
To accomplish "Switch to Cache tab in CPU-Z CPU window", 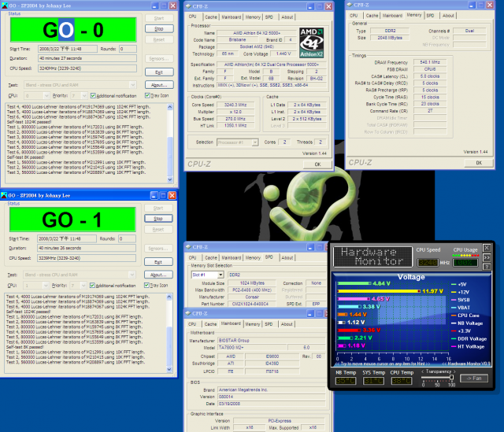I will point(211,17).
